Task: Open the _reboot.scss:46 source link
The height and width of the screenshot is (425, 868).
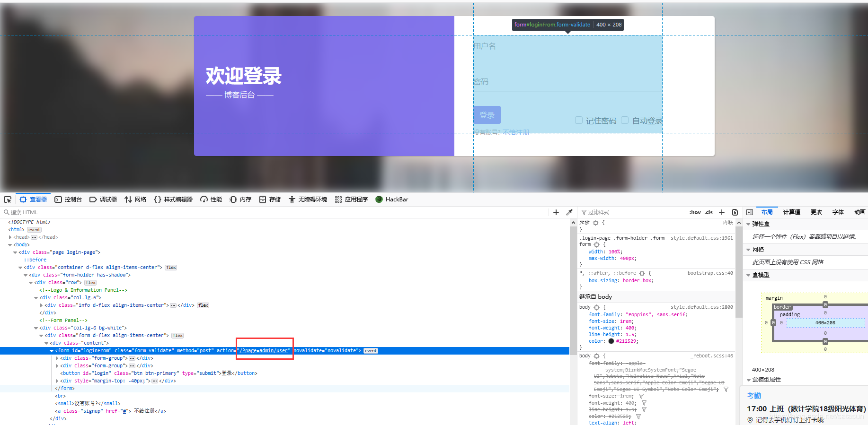Action: tap(711, 356)
